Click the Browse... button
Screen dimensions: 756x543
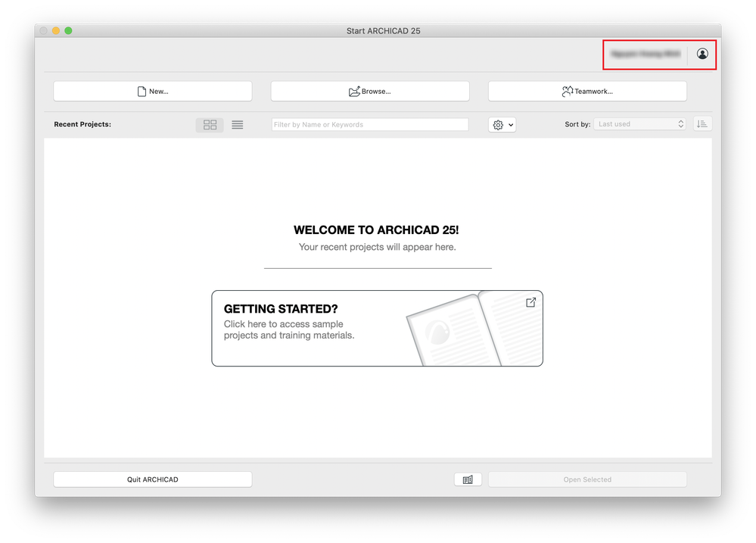(x=370, y=91)
